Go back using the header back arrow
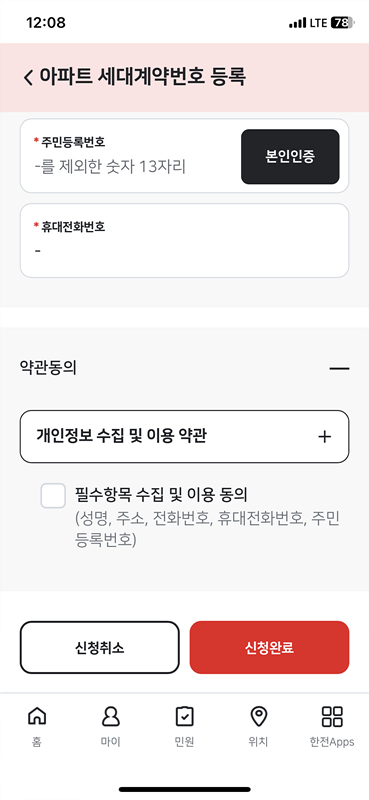The width and height of the screenshot is (369, 800). tap(29, 78)
